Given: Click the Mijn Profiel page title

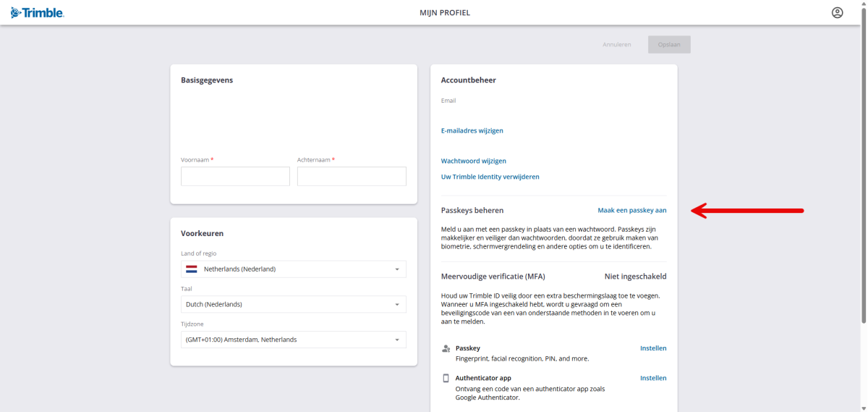Looking at the screenshot, I should point(445,13).
